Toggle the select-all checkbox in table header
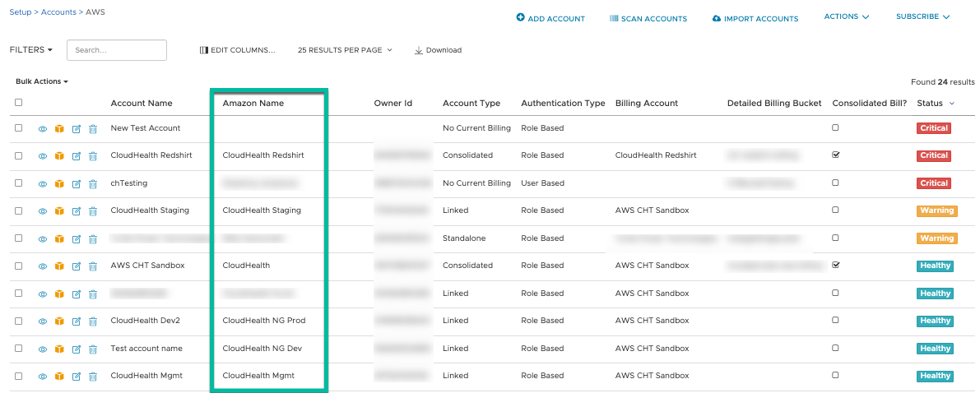Screen dimensions: 980x393 (18, 103)
